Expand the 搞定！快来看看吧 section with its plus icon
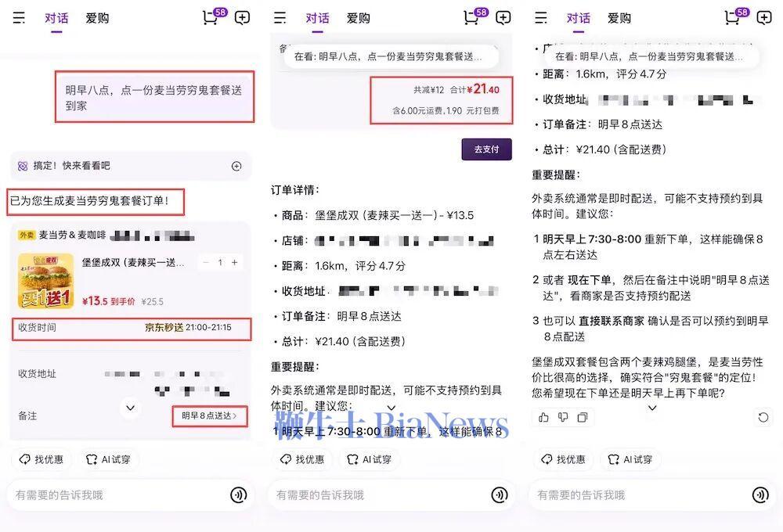Screen dimensions: 783x532 236,166
